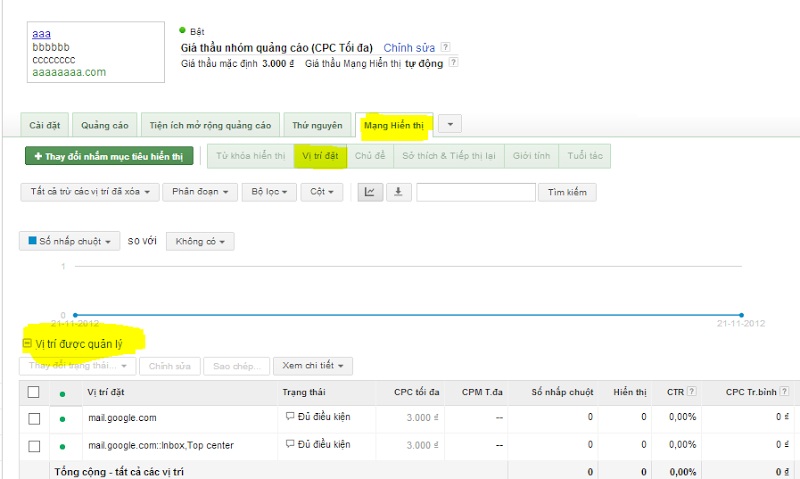Click Thay đổi nhắm mục tiêu hiển thị button

coord(109,156)
